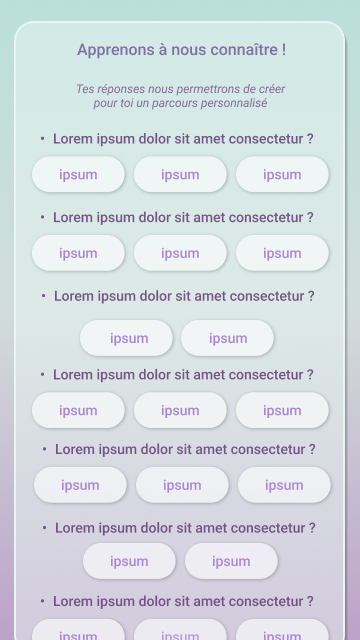Screen dimensions: 360x640
Task: Select left ipsum option of third question
Action: (x=126, y=338)
